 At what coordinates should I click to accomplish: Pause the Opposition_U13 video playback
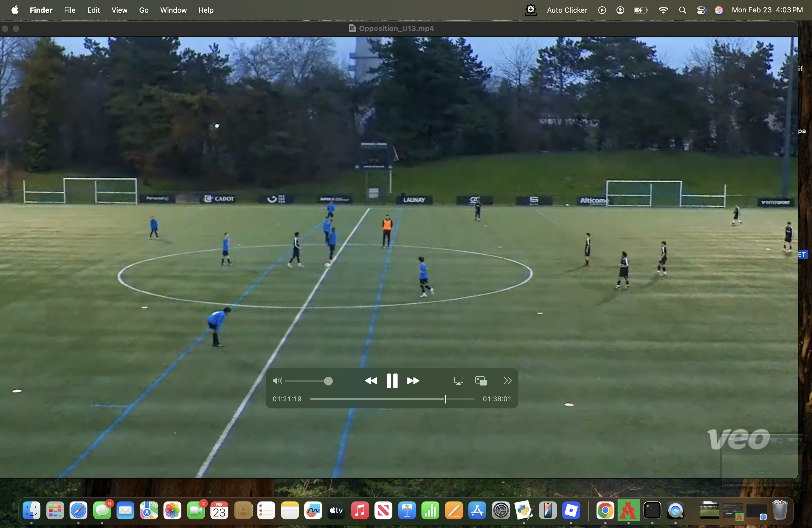click(392, 381)
